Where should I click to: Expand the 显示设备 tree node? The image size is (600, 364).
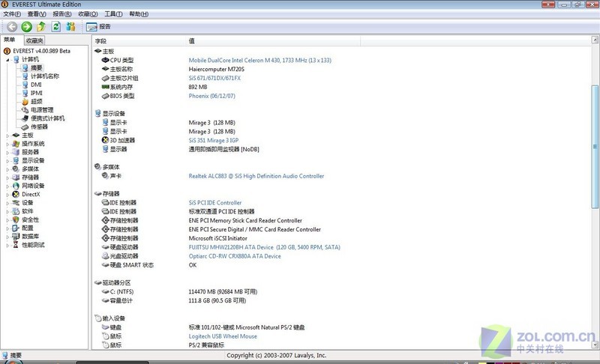coord(7,161)
